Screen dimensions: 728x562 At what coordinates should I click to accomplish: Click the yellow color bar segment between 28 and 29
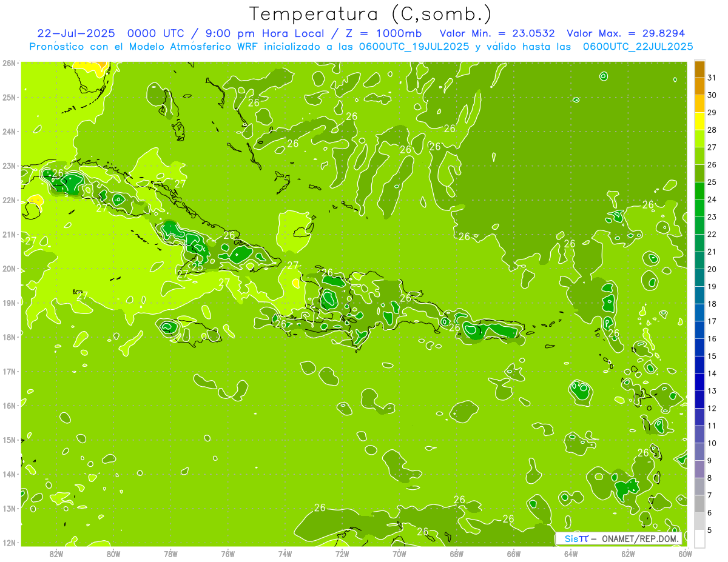click(x=699, y=121)
